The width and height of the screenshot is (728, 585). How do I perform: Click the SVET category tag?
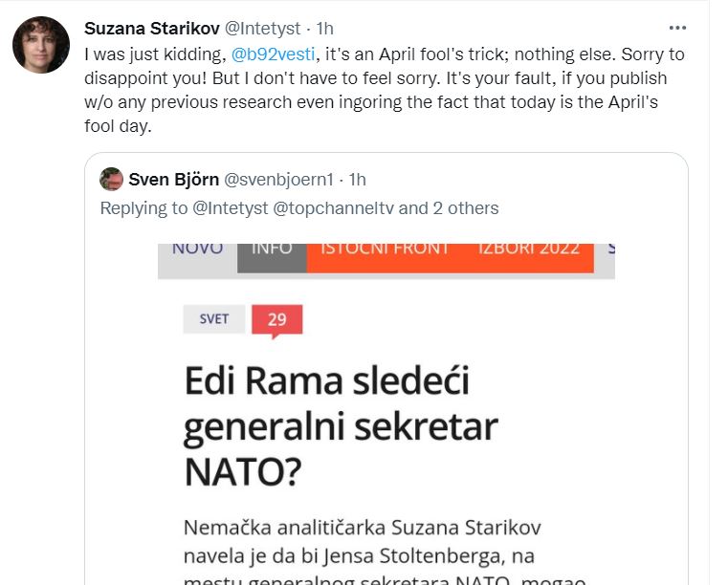point(213,319)
